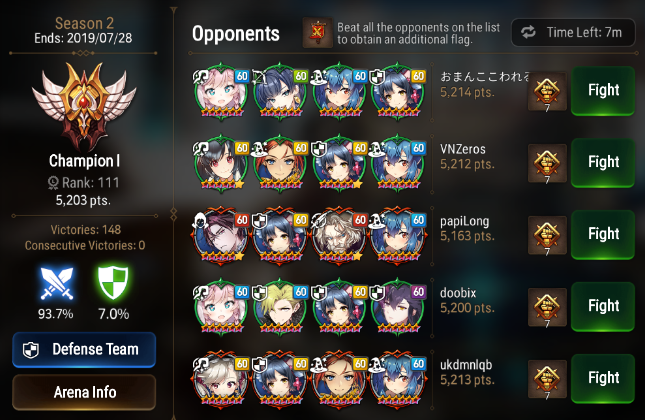Screen dimensions: 645x420
Task: Click the green shield defense rate icon
Action: 113,283
